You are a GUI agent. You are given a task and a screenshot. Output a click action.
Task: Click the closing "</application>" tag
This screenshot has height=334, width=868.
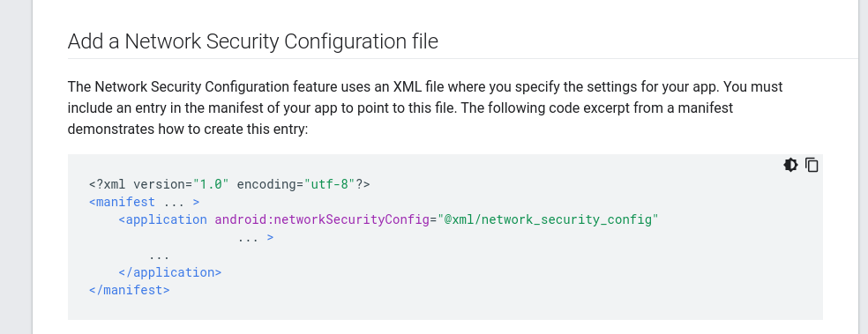170,272
